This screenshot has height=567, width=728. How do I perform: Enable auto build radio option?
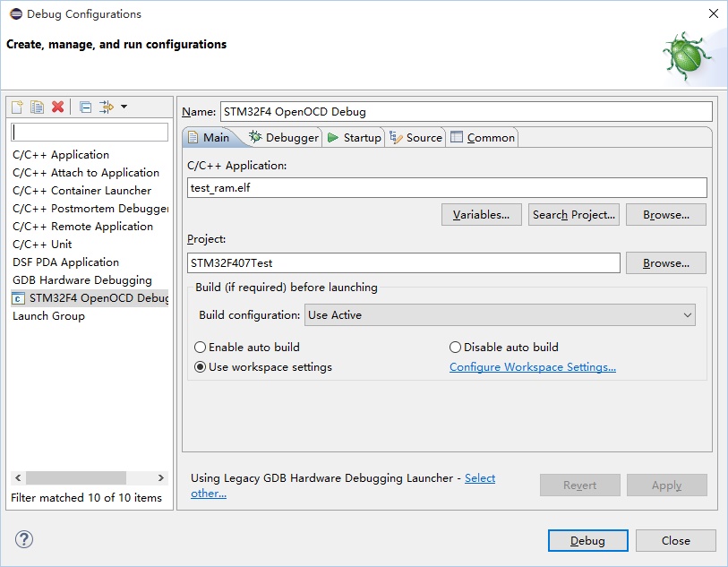(x=201, y=348)
